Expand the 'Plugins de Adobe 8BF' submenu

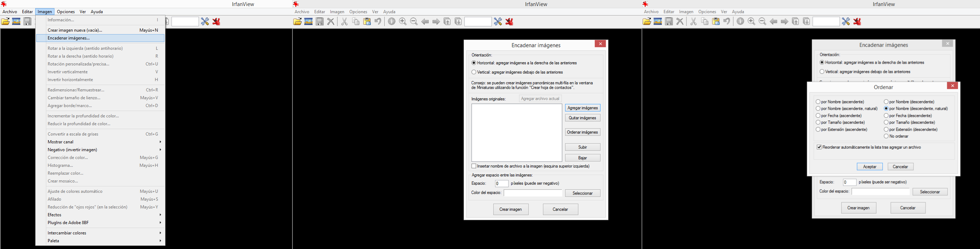point(100,223)
